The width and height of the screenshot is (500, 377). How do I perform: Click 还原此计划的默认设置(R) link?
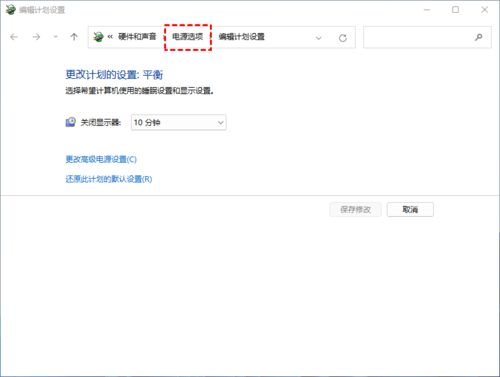pyautogui.click(x=109, y=179)
